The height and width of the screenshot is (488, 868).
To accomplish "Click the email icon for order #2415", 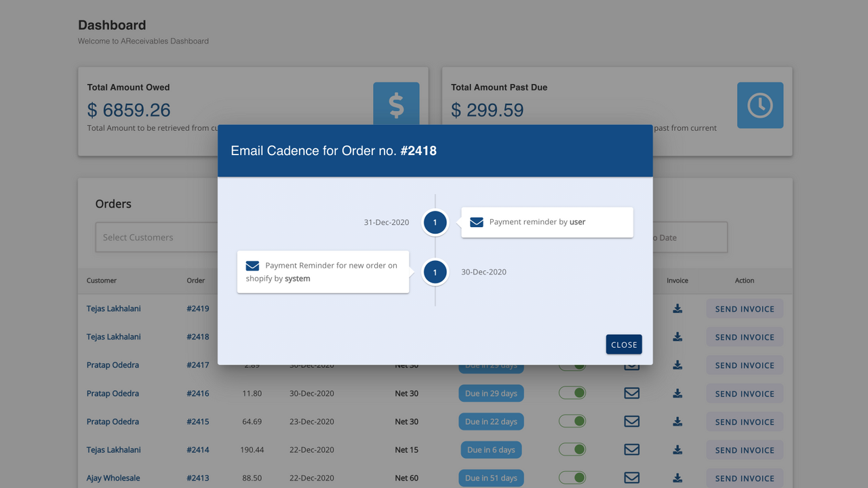I will 631,421.
